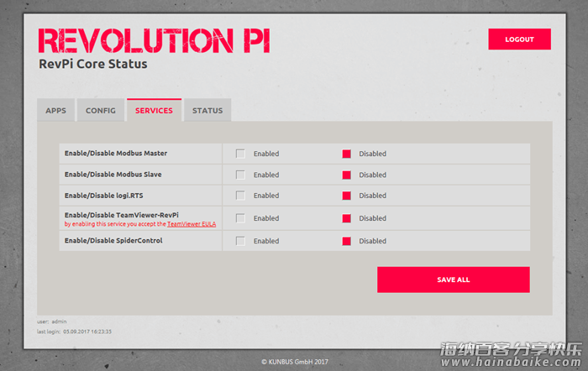The image size is (588, 371).
Task: Click 'Enable/Disable Modbus Master' label
Action: (116, 154)
